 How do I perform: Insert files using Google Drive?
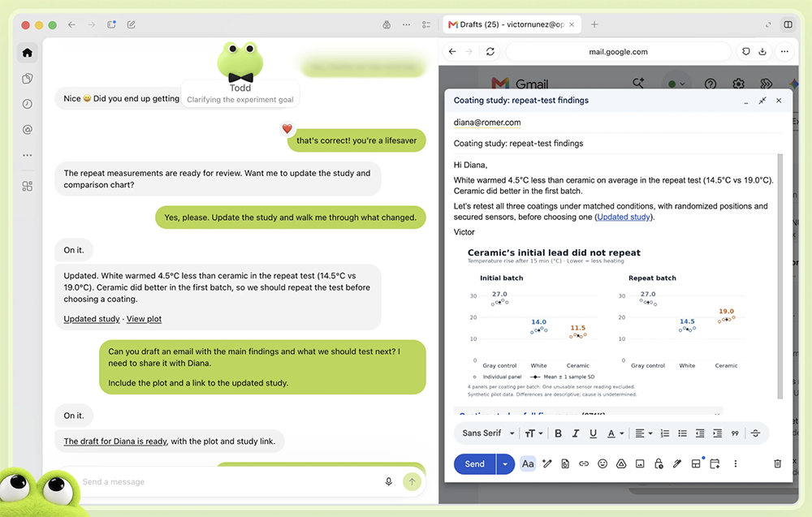point(621,463)
